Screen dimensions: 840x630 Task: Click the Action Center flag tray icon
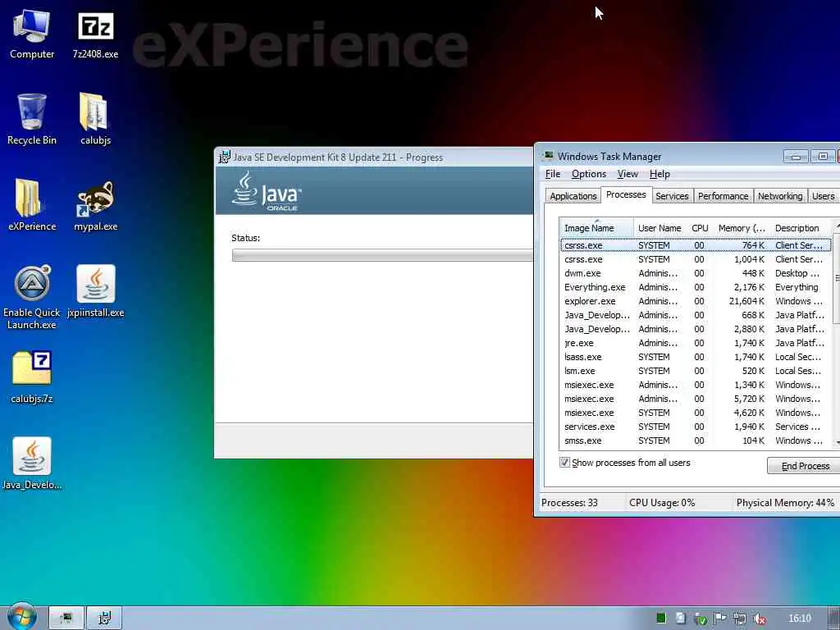[x=720, y=619]
